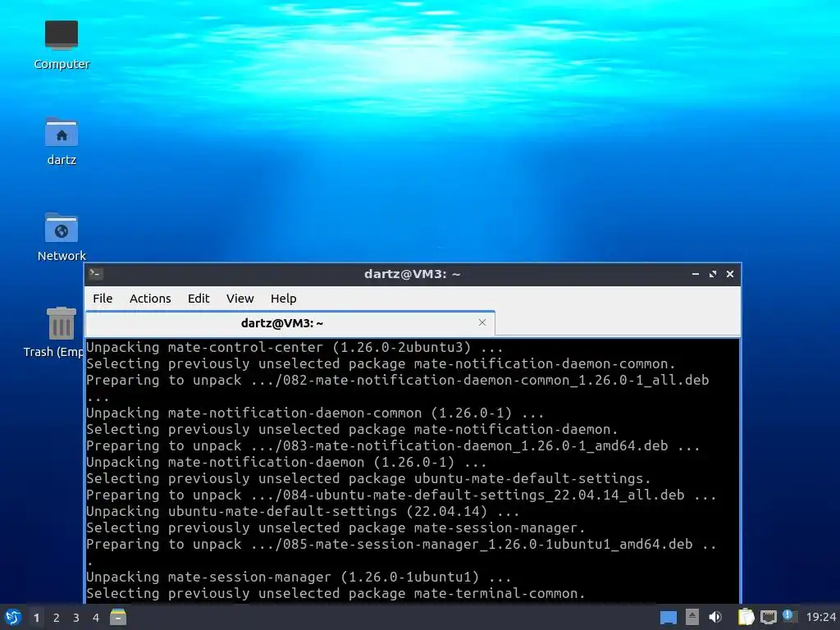Switch to workspace 2
Viewport: 840px width, 630px height.
(x=57, y=618)
